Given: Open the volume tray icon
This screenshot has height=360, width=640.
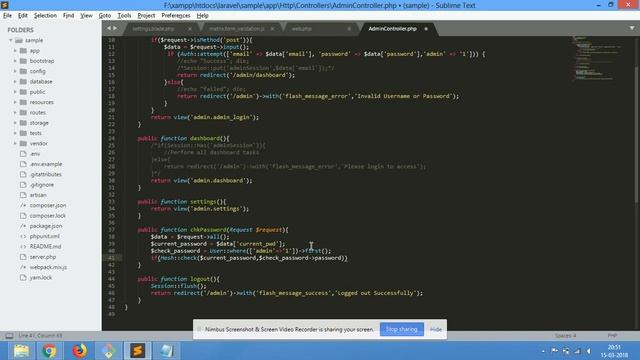Looking at the screenshot, I should pyautogui.click(x=589, y=351).
